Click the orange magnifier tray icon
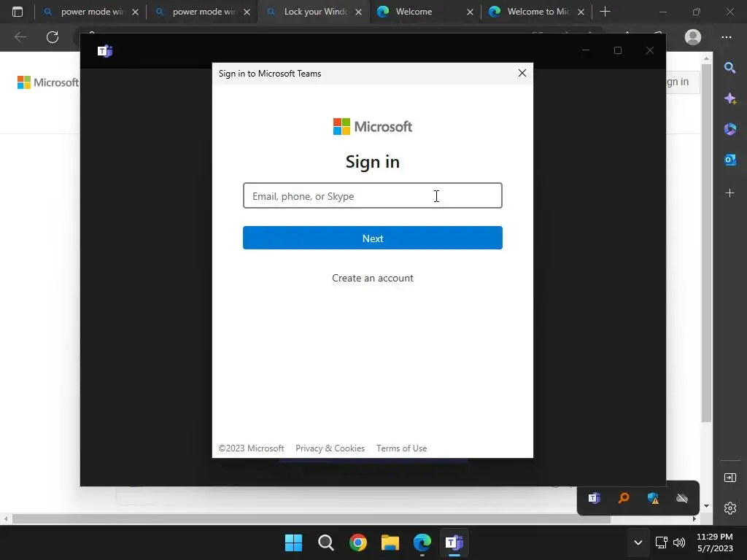The height and width of the screenshot is (560, 747). 624,498
